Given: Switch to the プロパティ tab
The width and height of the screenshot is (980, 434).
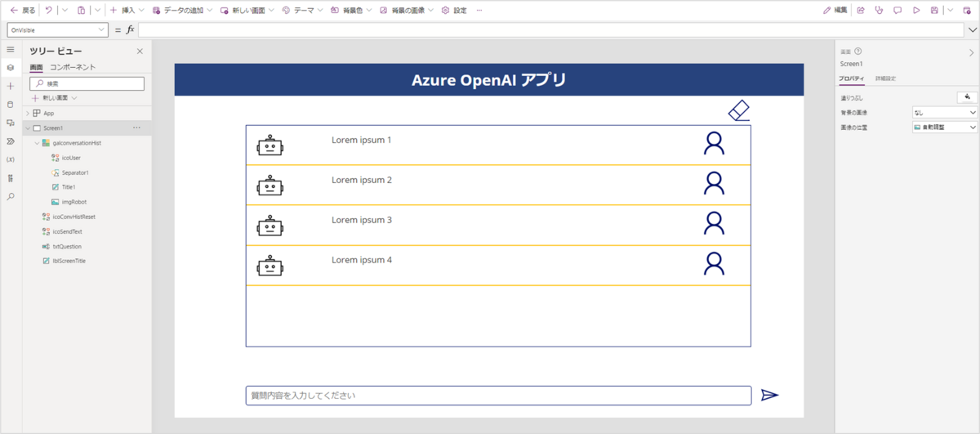Looking at the screenshot, I should point(852,78).
